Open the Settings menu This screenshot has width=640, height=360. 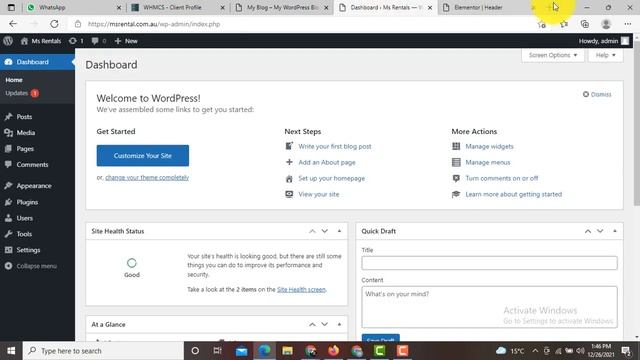28,250
